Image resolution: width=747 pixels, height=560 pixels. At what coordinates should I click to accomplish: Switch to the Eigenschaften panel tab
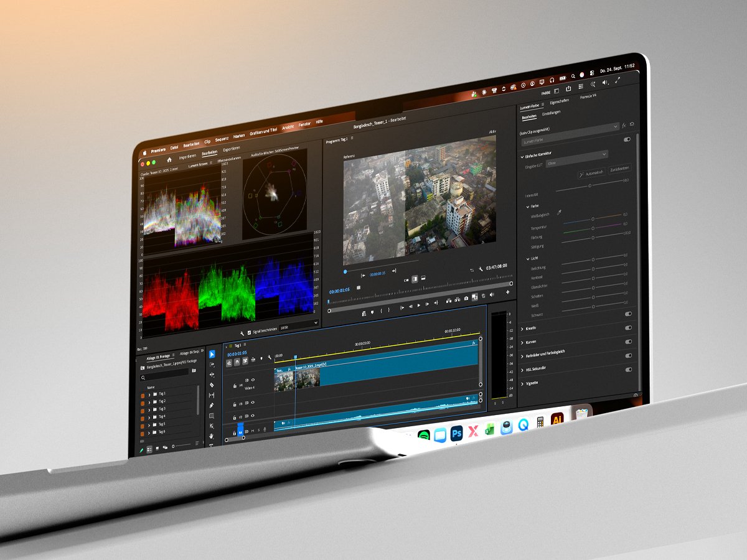click(x=560, y=101)
